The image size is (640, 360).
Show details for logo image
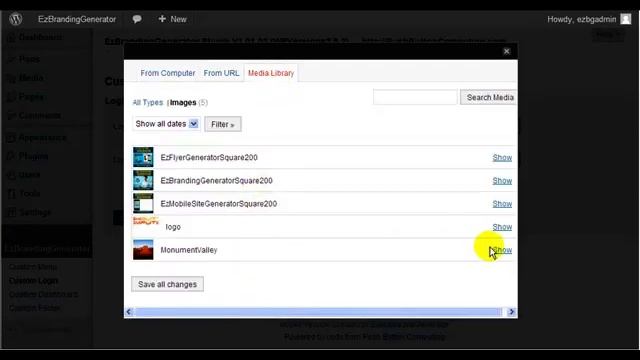tap(502, 227)
